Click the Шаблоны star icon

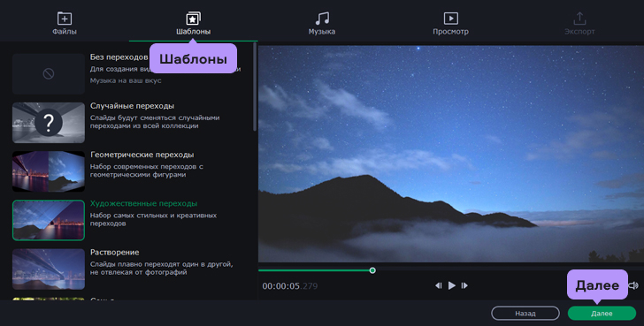194,18
